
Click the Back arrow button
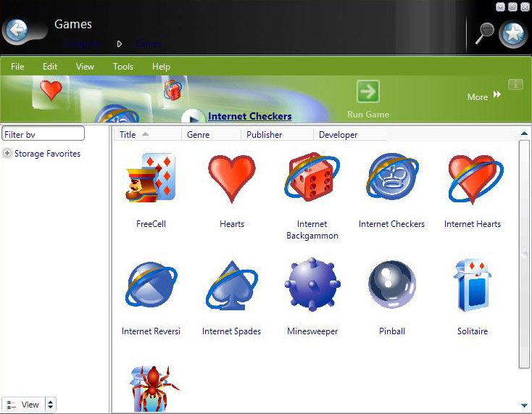pyautogui.click(x=16, y=31)
